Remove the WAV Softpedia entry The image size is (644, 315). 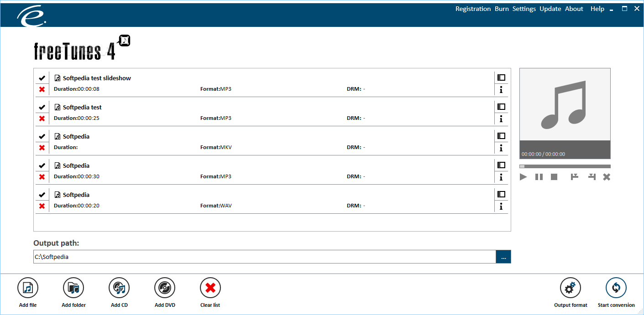(x=42, y=206)
